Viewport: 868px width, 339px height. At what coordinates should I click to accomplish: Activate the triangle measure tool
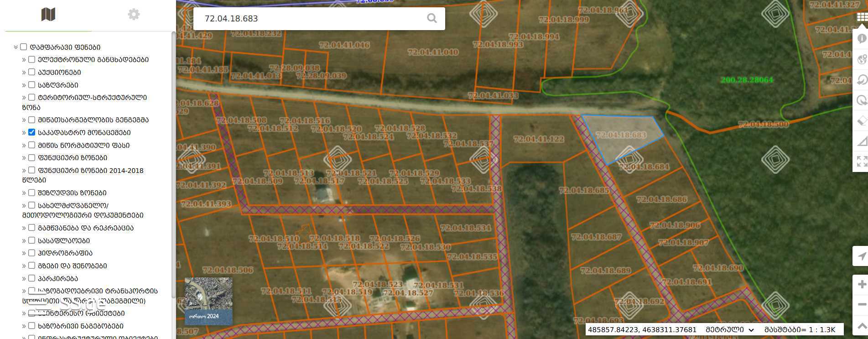tap(862, 141)
